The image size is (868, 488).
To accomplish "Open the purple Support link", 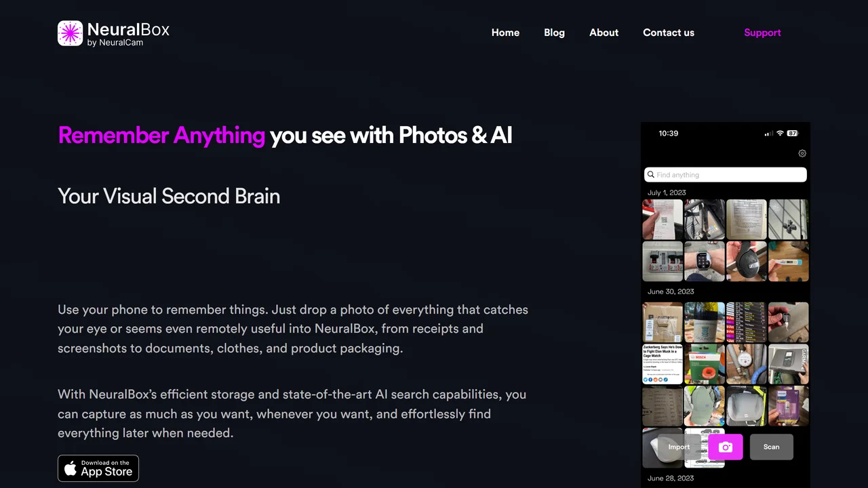I will pyautogui.click(x=762, y=33).
